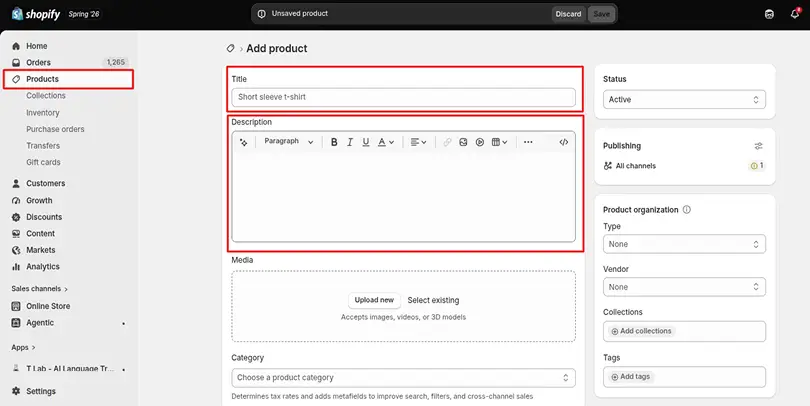Viewport: 810px width, 406px height.
Task: Open the notifications bell
Action: click(795, 14)
